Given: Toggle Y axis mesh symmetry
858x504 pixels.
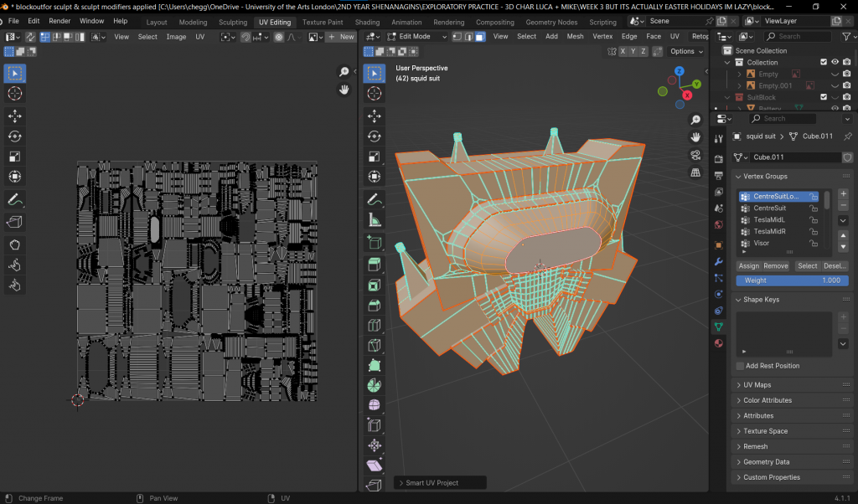Looking at the screenshot, I should point(633,51).
